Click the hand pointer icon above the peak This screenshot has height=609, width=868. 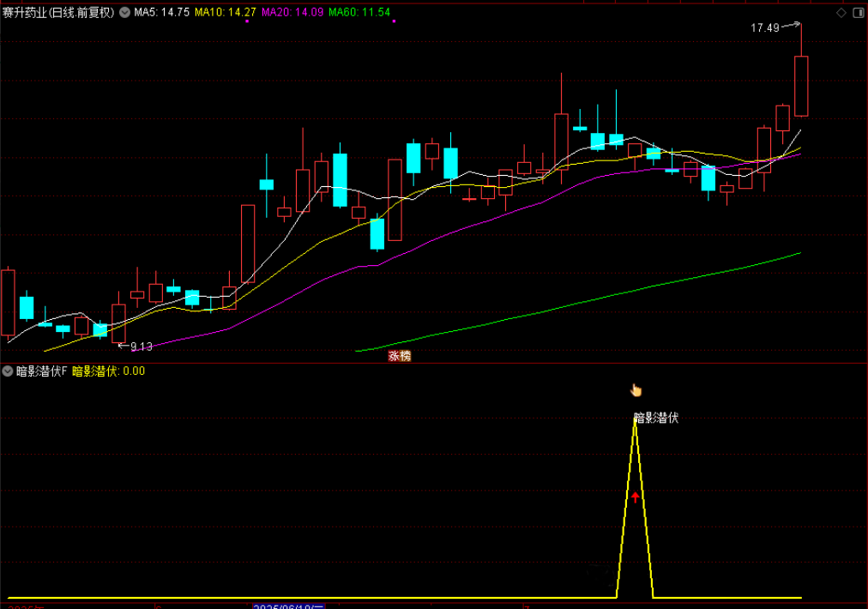(x=636, y=391)
